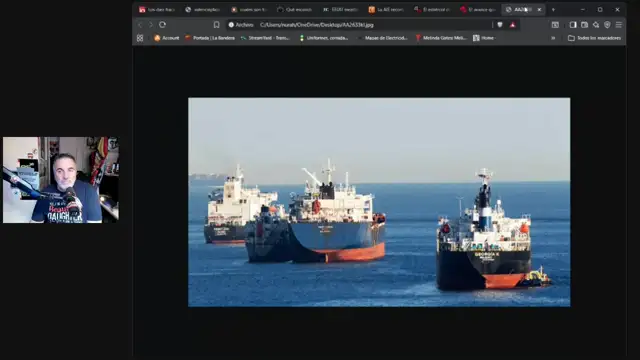
Task: Open the Leo AI assistant icon
Action: click(596, 25)
